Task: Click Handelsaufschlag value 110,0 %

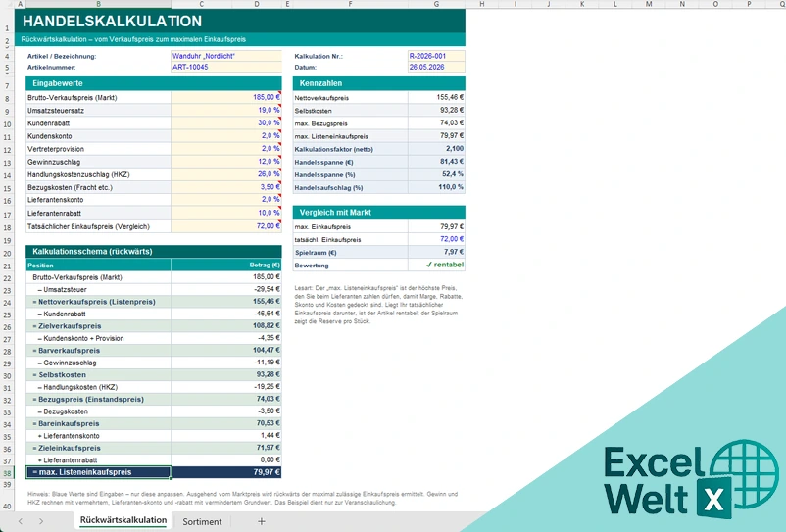Action: click(436, 187)
